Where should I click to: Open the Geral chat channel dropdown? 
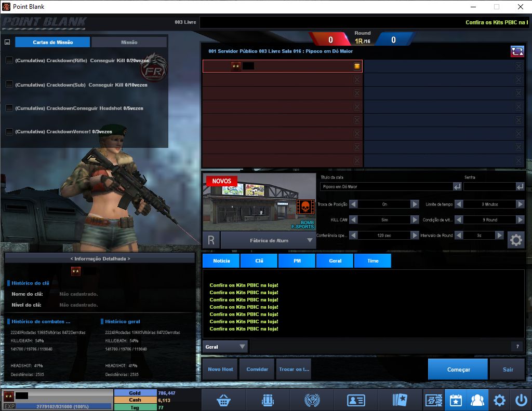pyautogui.click(x=225, y=347)
